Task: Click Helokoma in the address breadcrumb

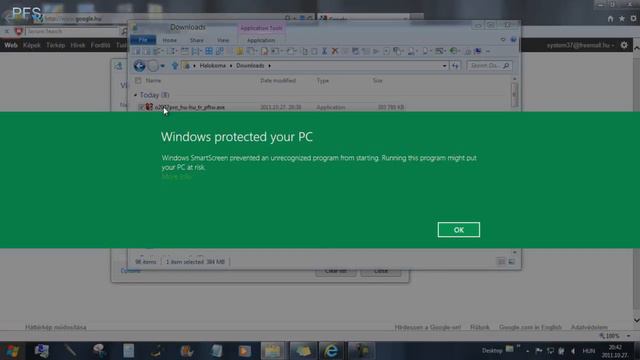Action: point(213,66)
